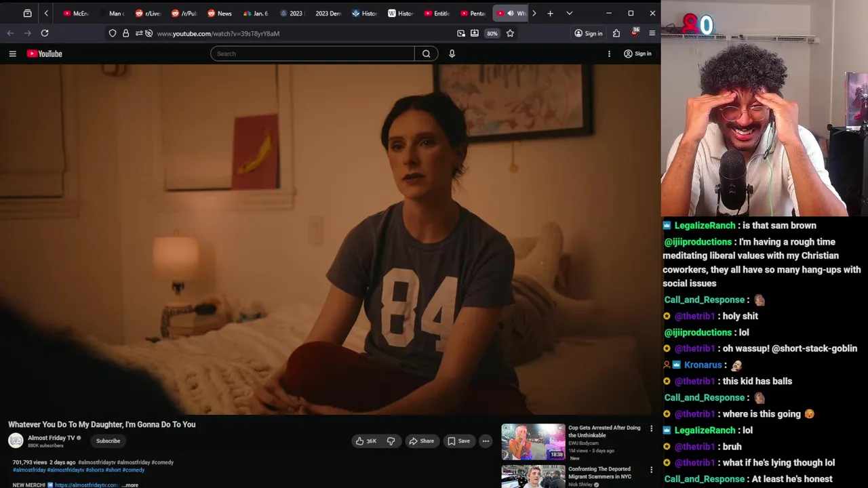868x488 pixels.
Task: Subscribe to Almost Friday TV
Action: [108, 441]
